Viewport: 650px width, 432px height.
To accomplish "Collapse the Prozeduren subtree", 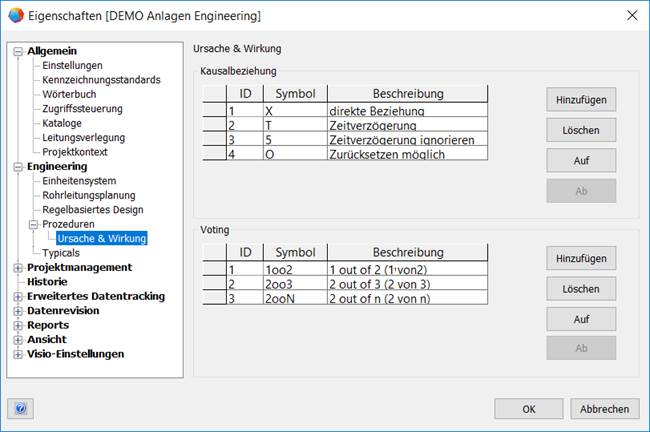I will (33, 225).
